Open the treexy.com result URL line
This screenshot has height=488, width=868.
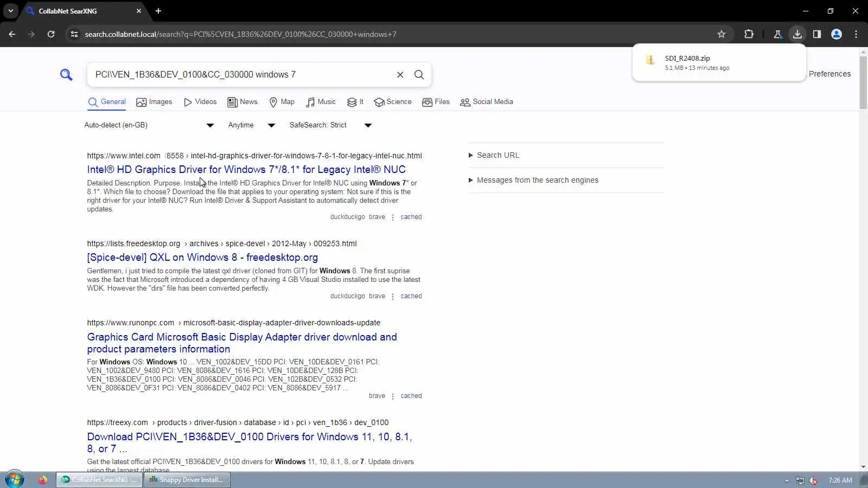pos(238,422)
